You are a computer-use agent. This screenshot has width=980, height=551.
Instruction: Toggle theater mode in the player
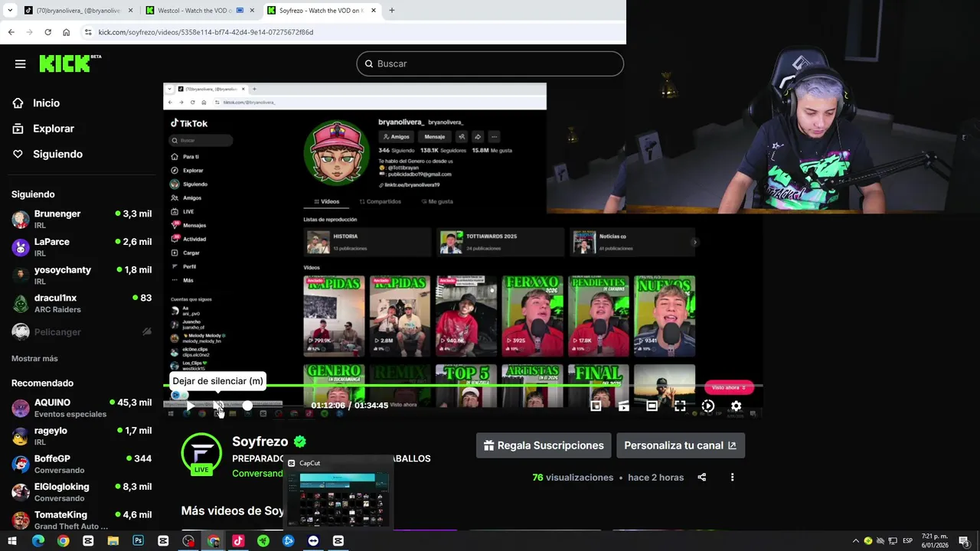[x=652, y=406]
